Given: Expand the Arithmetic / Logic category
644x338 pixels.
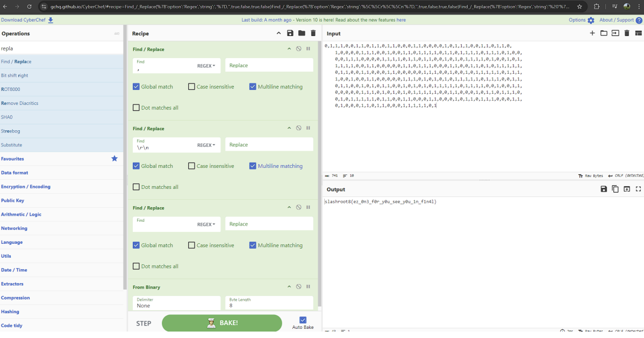Looking at the screenshot, I should click(61, 214).
